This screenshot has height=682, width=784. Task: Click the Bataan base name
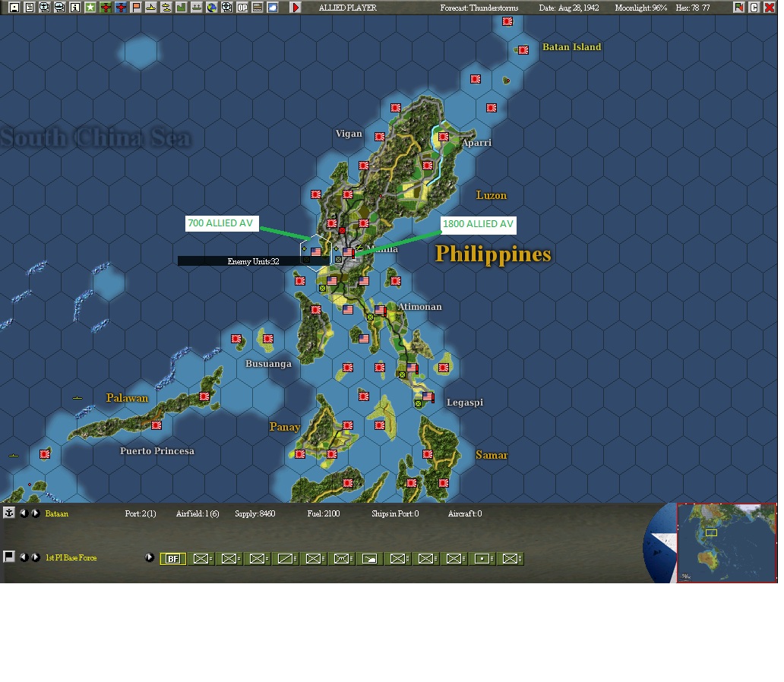tap(56, 513)
